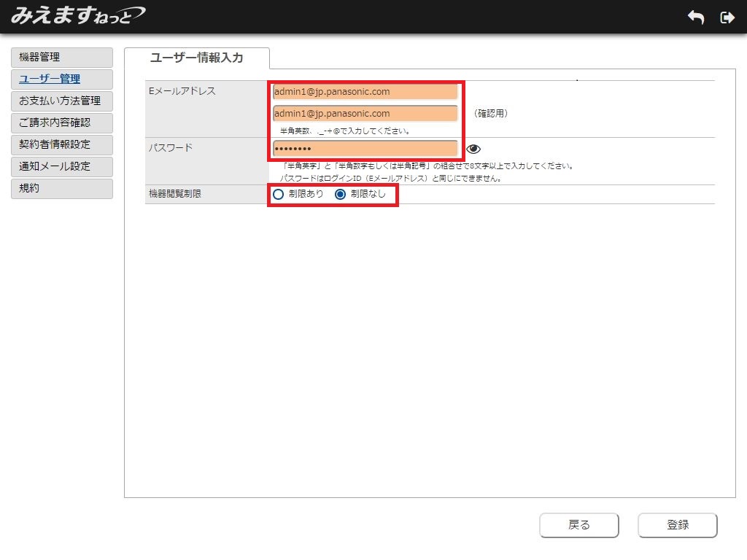The width and height of the screenshot is (747, 560).
Task: Open 機器管理 in the sidebar
Action: [x=62, y=58]
